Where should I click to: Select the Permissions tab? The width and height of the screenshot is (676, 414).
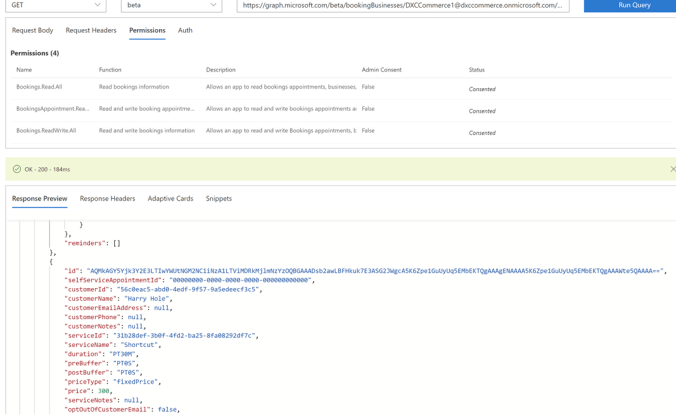click(147, 30)
